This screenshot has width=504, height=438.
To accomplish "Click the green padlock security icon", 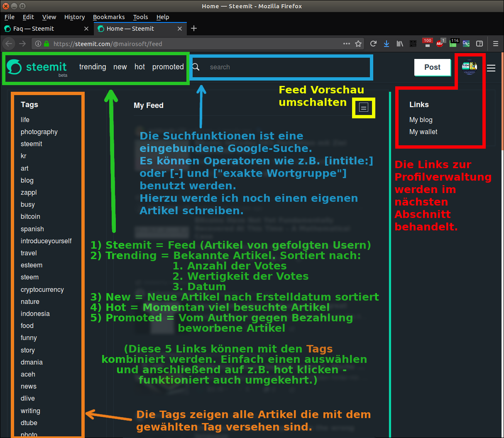I will pos(46,44).
